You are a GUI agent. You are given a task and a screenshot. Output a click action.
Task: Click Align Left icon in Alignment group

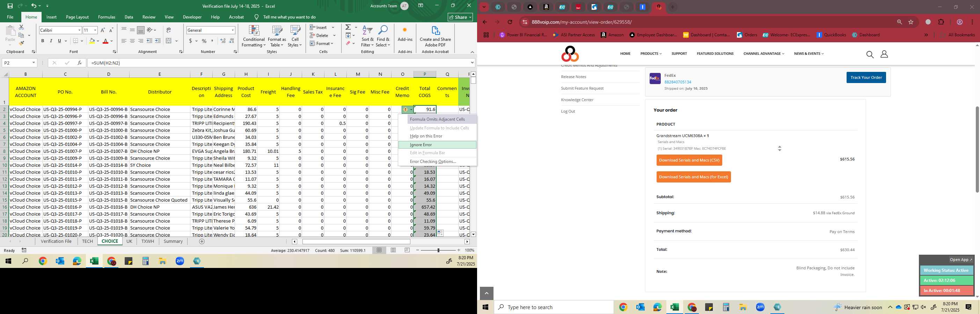(x=124, y=41)
